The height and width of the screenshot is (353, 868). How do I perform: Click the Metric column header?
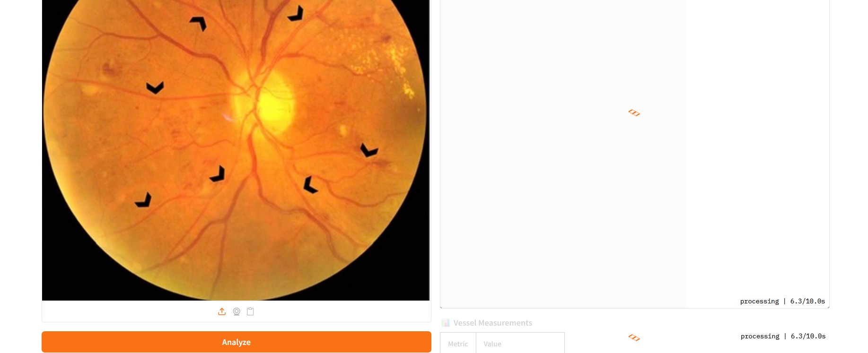(x=458, y=344)
